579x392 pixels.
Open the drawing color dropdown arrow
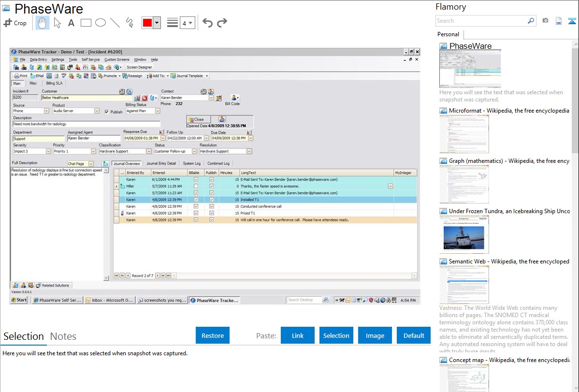157,23
